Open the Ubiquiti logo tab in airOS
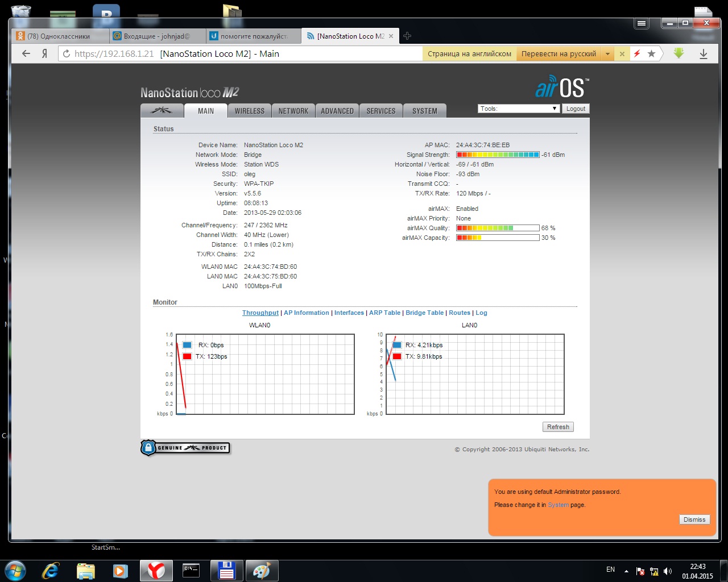The height and width of the screenshot is (582, 728). [x=162, y=110]
